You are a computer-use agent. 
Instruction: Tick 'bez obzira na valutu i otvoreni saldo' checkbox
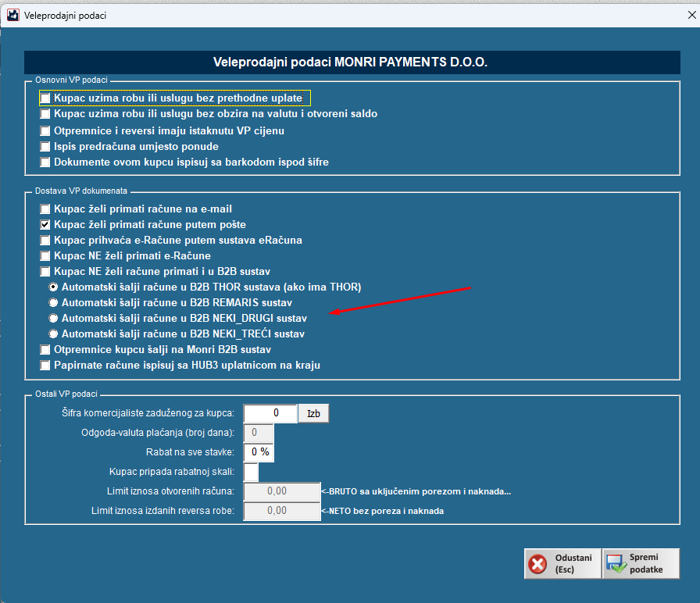point(45,114)
